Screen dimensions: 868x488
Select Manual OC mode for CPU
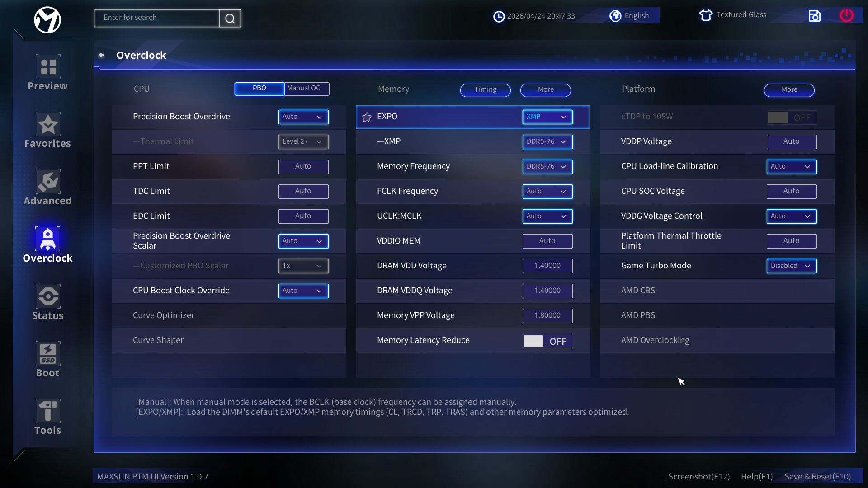coord(307,89)
